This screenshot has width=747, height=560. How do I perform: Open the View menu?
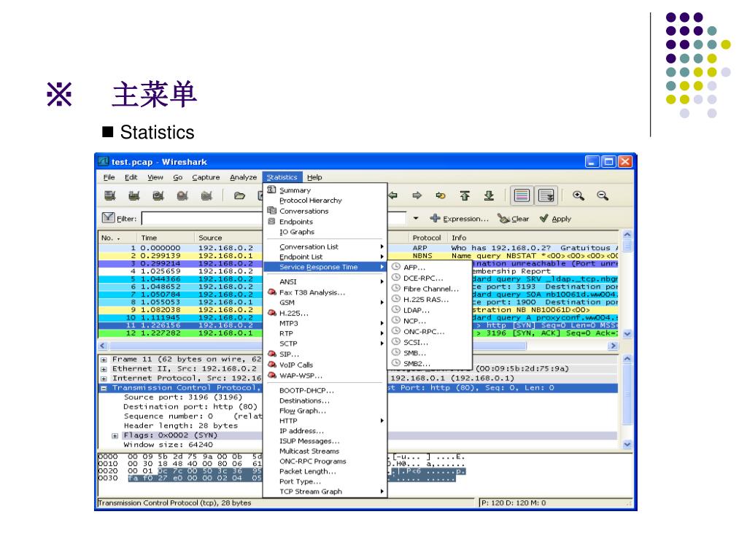tap(155, 177)
